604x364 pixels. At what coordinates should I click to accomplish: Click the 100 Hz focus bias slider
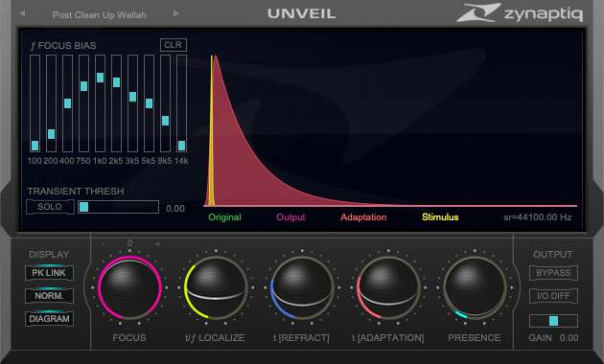[x=35, y=103]
